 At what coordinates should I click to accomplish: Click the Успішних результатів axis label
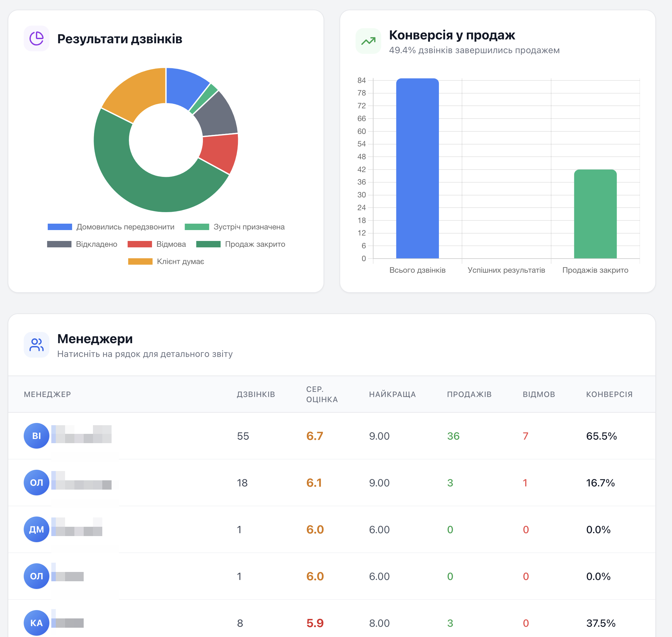pyautogui.click(x=506, y=270)
